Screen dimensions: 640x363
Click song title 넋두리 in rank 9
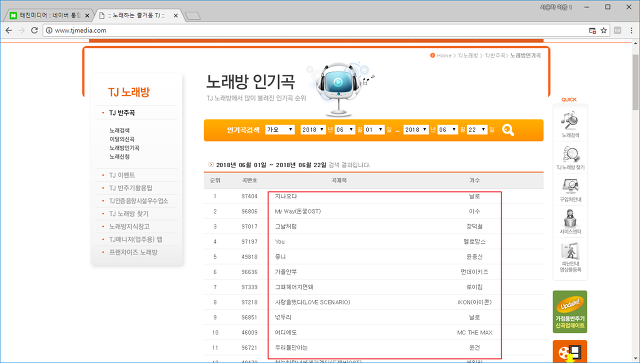[283, 317]
